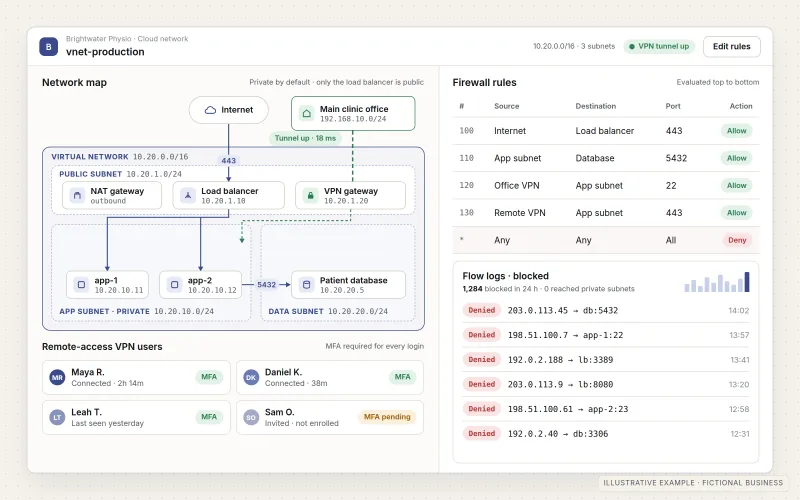Click the 'DATA SUBNET' label
The image size is (800, 500).
(x=296, y=311)
